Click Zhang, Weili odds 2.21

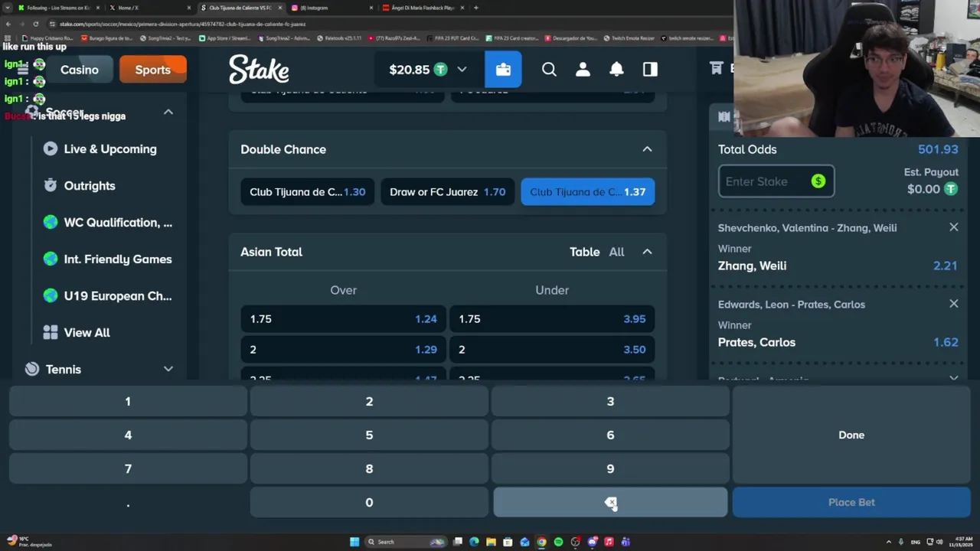[x=946, y=266]
